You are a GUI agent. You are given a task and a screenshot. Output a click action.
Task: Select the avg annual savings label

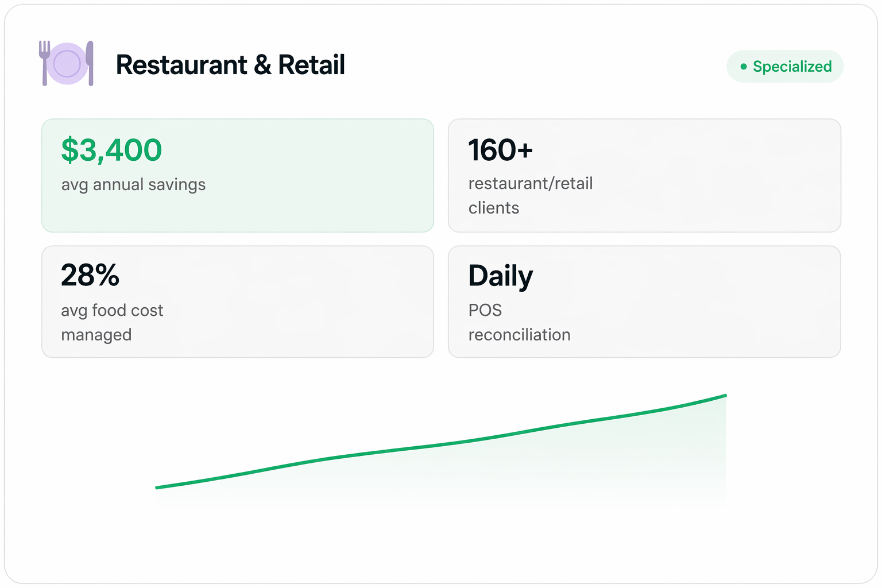click(133, 185)
